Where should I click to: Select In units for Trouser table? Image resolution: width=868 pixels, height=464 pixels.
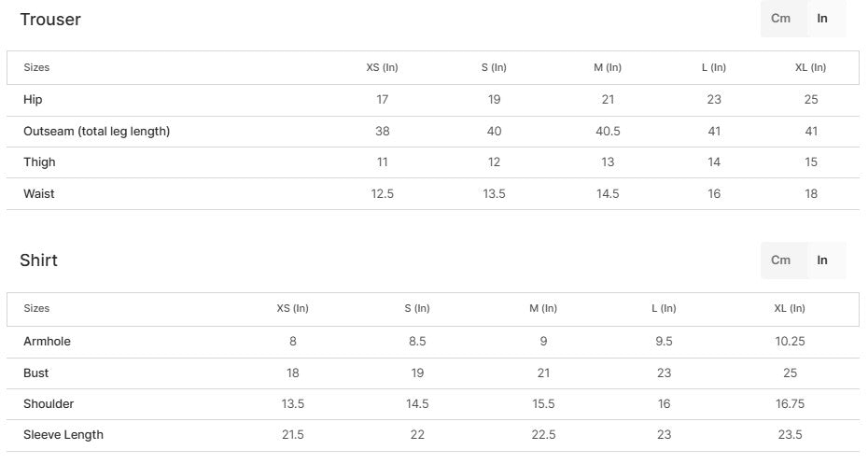pyautogui.click(x=822, y=19)
